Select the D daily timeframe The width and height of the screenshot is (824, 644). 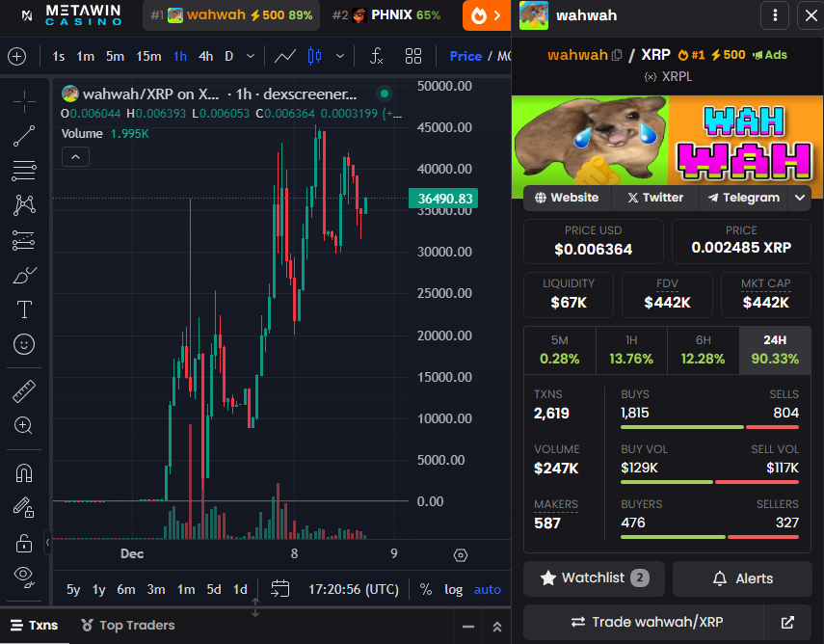click(229, 56)
